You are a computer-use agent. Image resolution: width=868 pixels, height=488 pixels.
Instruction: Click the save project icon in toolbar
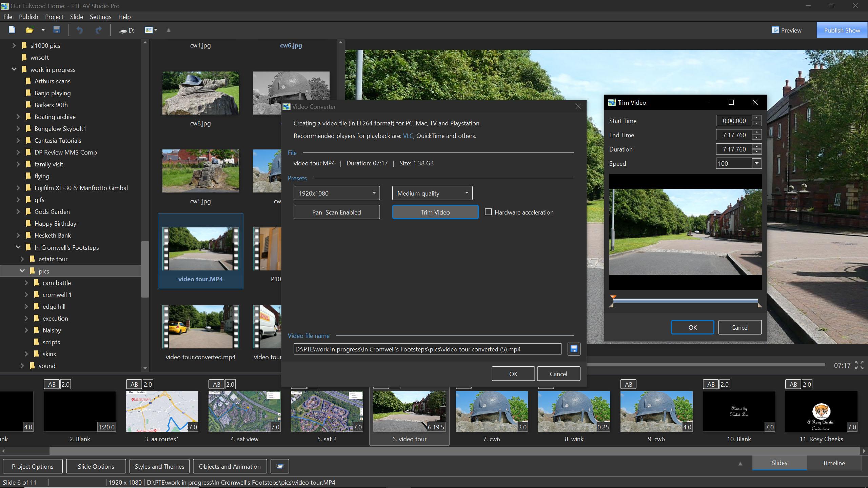click(57, 30)
